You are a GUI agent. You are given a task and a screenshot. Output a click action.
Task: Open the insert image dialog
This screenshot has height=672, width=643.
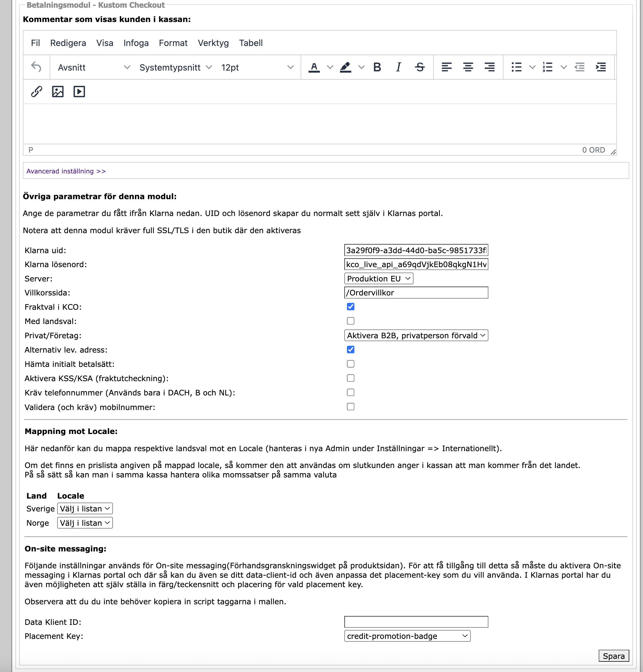58,92
